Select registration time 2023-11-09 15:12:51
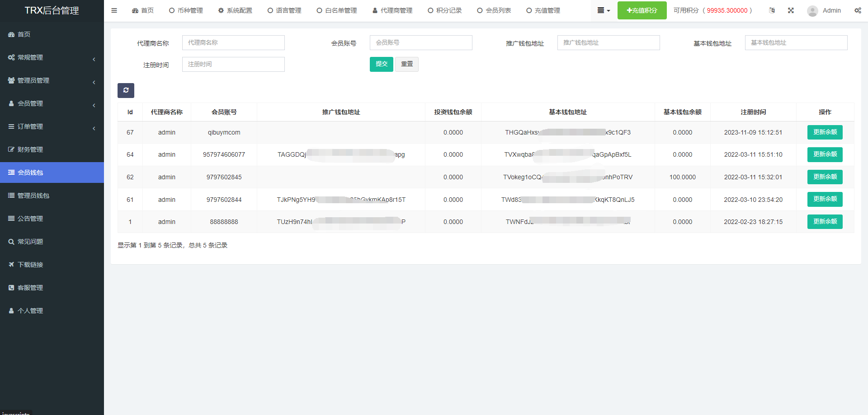 click(753, 132)
